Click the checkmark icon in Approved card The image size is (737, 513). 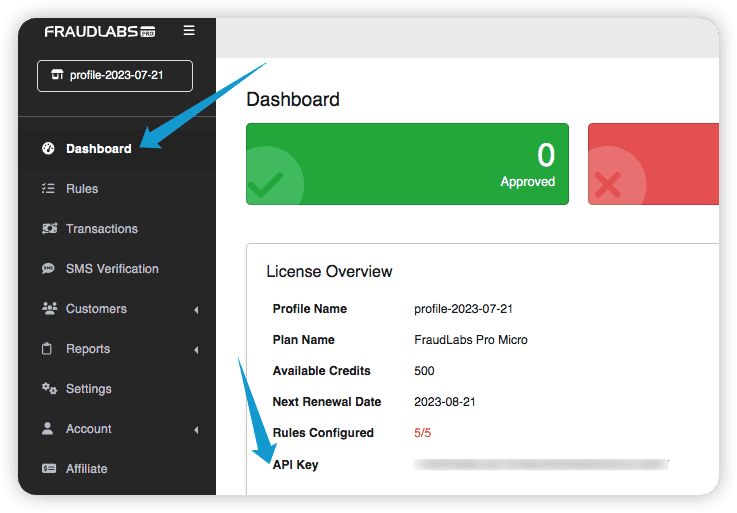pos(266,184)
